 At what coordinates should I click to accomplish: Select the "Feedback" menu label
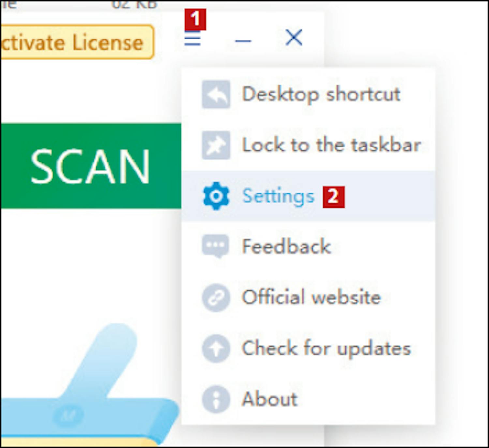[x=286, y=246]
